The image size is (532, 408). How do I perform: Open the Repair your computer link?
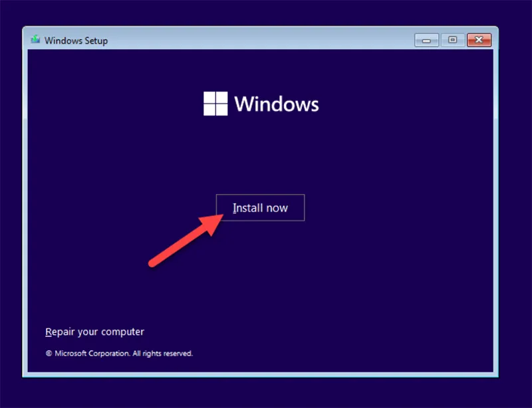pyautogui.click(x=94, y=332)
